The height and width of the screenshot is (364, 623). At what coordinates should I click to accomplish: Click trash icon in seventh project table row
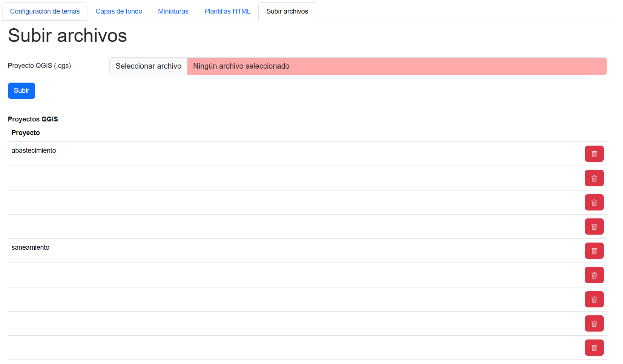594,299
